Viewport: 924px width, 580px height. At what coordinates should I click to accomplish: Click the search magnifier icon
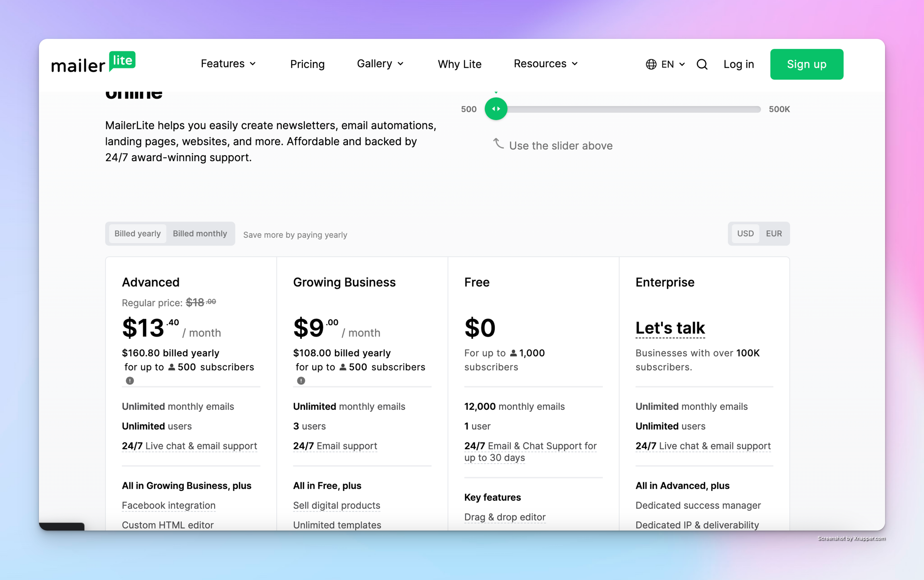(702, 64)
